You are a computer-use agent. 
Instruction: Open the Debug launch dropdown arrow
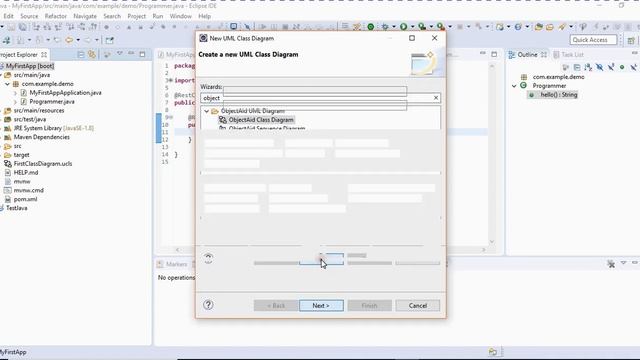pos(394,27)
